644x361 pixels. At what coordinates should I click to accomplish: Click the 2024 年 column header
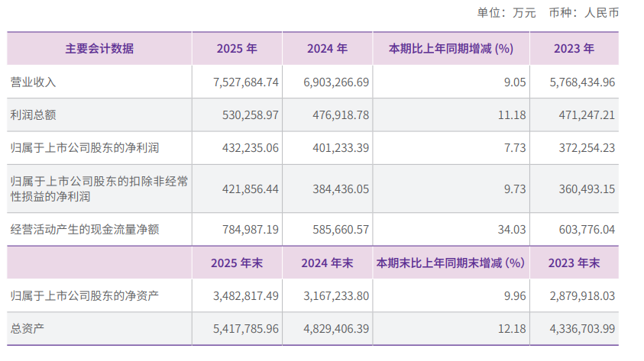[x=327, y=49]
